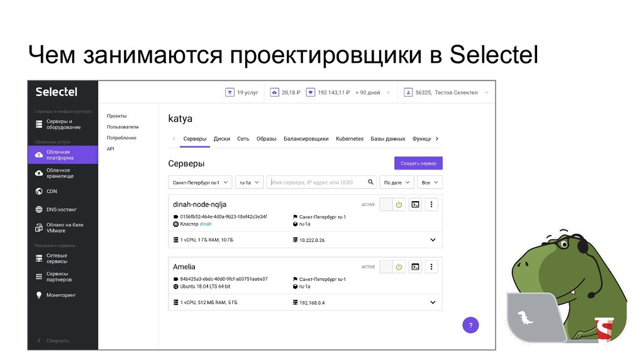The image size is (644, 362).
Task: Open more options for Amelia server
Action: tap(431, 266)
